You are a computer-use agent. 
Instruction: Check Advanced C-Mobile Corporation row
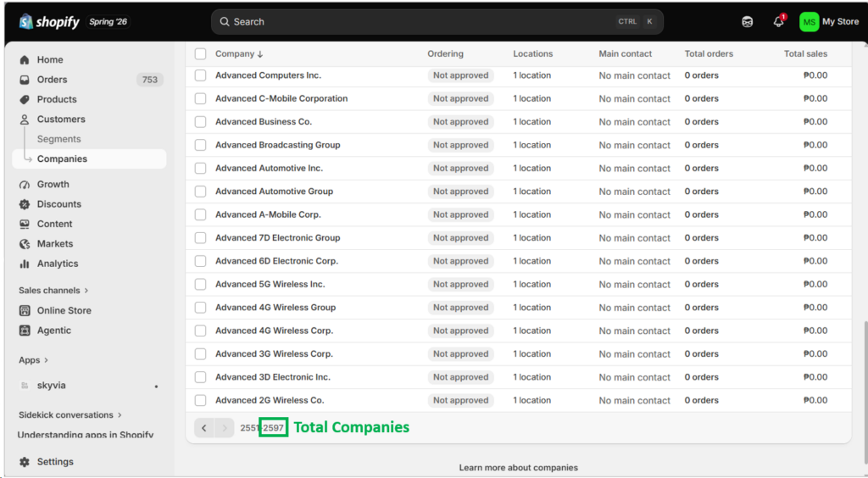(200, 98)
